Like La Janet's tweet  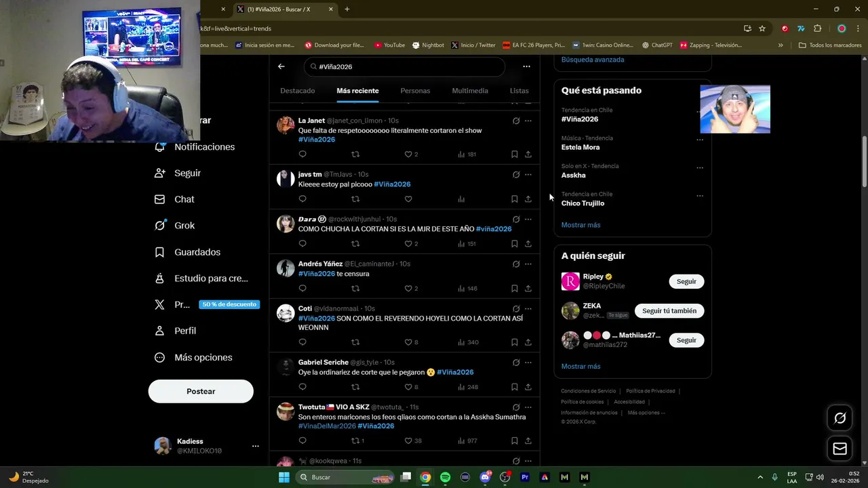coord(408,155)
